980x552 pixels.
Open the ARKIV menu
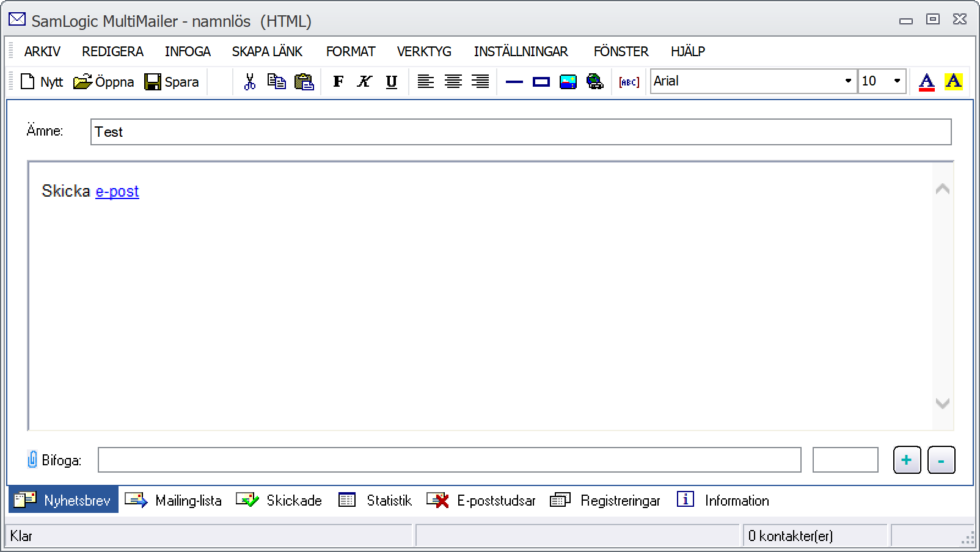42,51
